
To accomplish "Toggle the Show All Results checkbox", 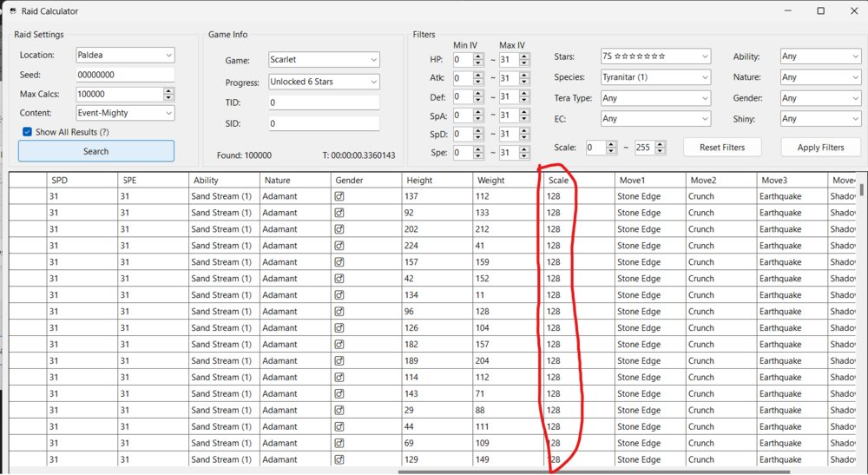I will click(x=28, y=132).
